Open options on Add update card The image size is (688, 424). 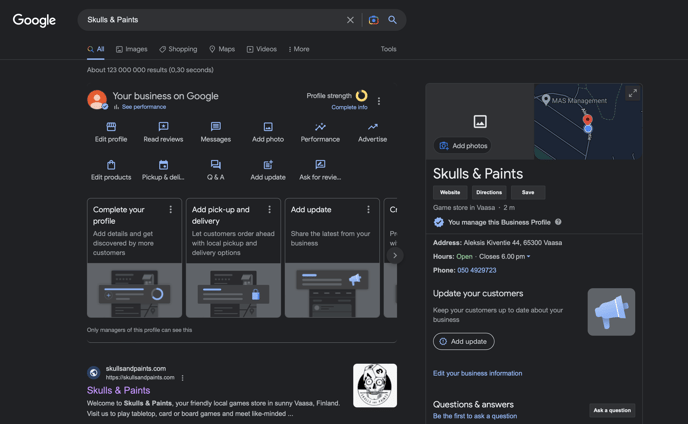(x=368, y=210)
